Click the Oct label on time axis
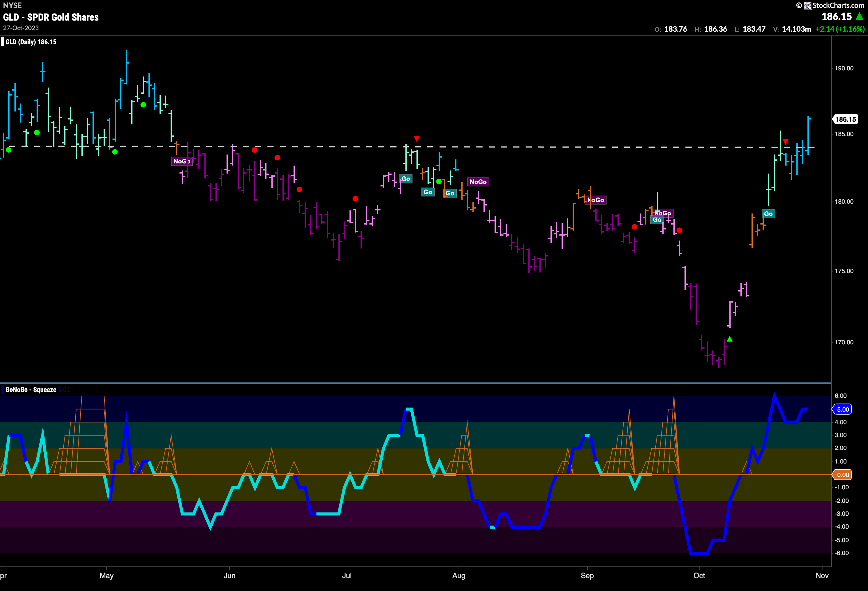 point(699,576)
